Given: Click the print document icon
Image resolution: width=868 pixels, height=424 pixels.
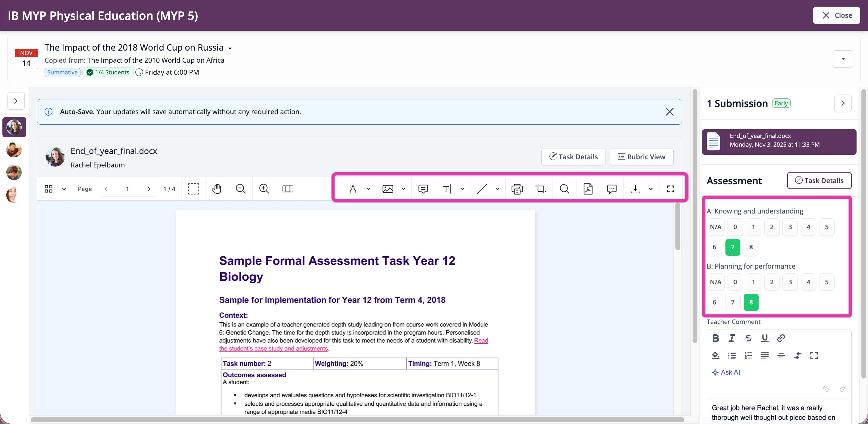Looking at the screenshot, I should [x=517, y=189].
